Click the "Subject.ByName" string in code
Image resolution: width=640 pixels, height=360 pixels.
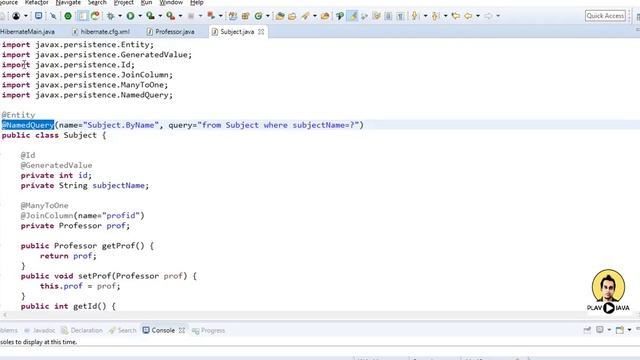click(122, 125)
